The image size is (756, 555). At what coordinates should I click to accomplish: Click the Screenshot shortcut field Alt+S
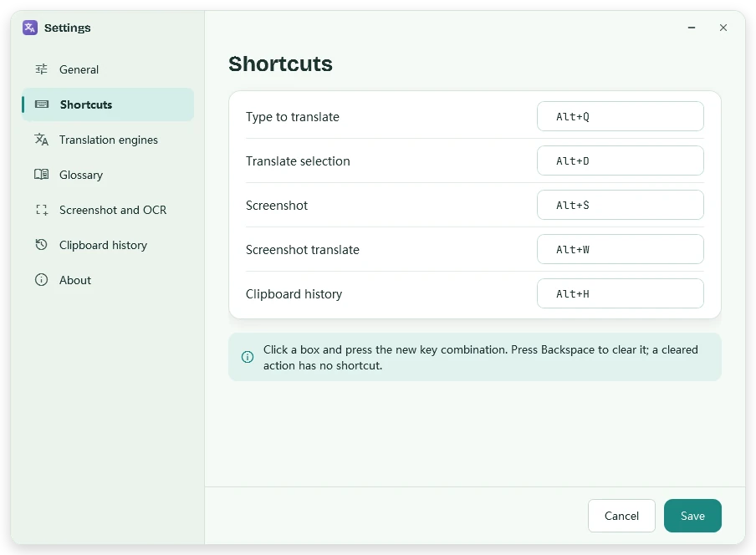[620, 205]
